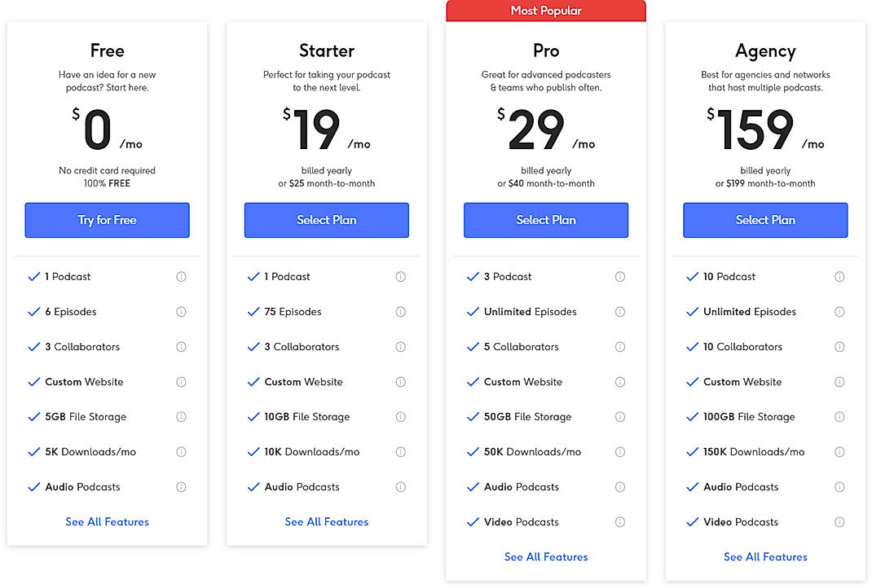The width and height of the screenshot is (872, 588).
Task: Select the Pro plan's Select Plan button
Action: 545,220
